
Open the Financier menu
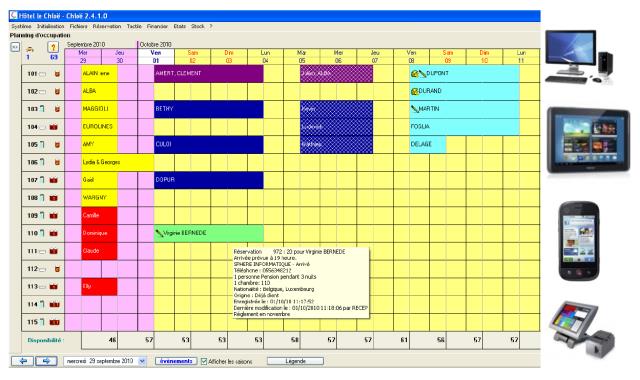pyautogui.click(x=157, y=26)
